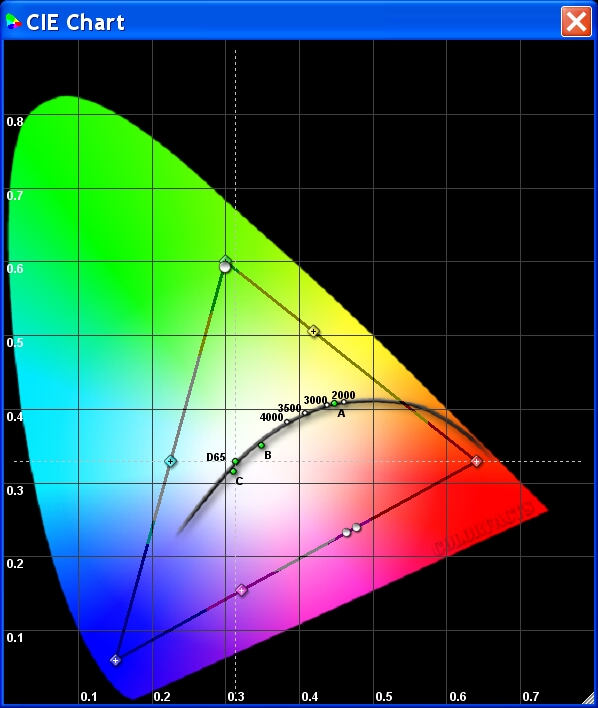Screen dimensions: 598x708
Task: Click the right white measured point on magenta line
Action: pos(356,527)
